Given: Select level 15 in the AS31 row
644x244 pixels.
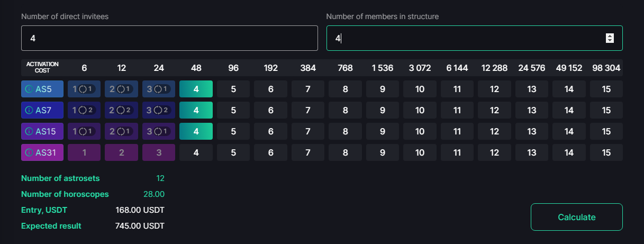Looking at the screenshot, I should point(606,152).
